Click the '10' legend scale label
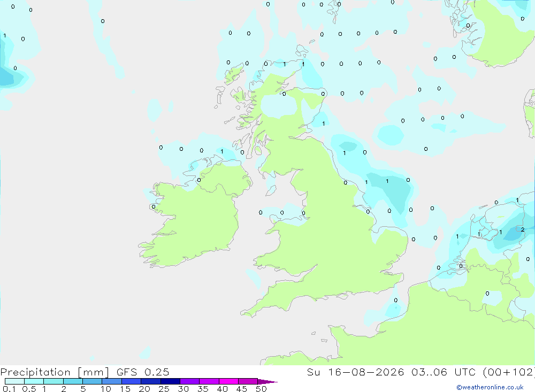This screenshot has height=392, width=535. pyautogui.click(x=106, y=389)
